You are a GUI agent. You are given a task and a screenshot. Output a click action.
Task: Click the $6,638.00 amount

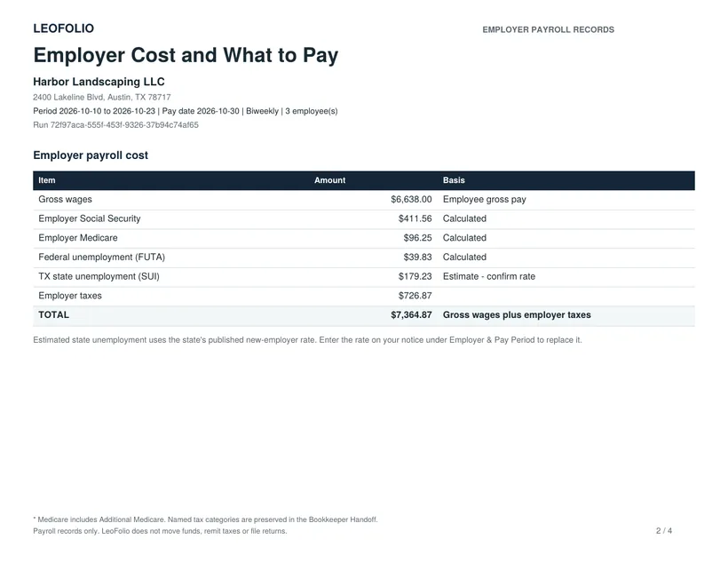click(411, 199)
